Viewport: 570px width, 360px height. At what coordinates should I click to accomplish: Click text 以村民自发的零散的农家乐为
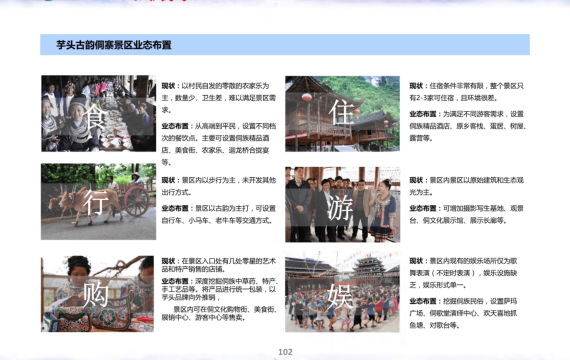(x=225, y=86)
